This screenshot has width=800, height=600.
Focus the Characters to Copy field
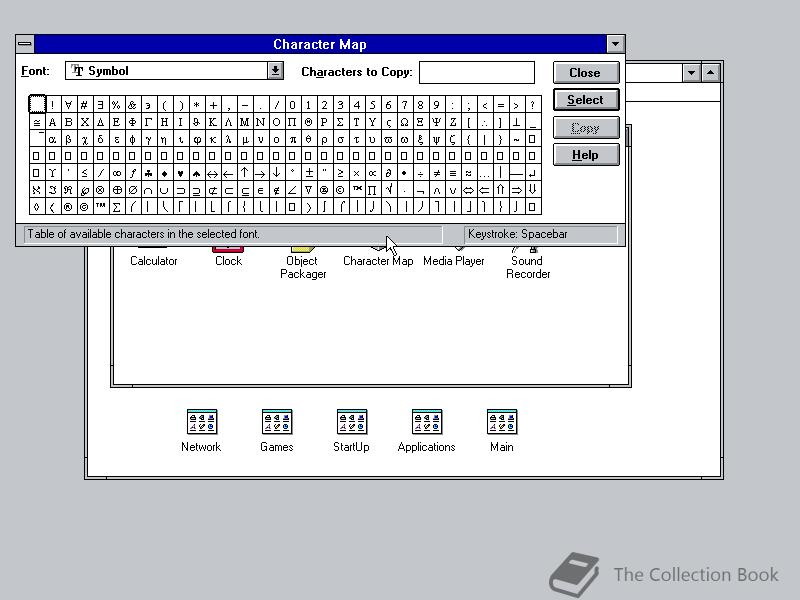point(477,72)
